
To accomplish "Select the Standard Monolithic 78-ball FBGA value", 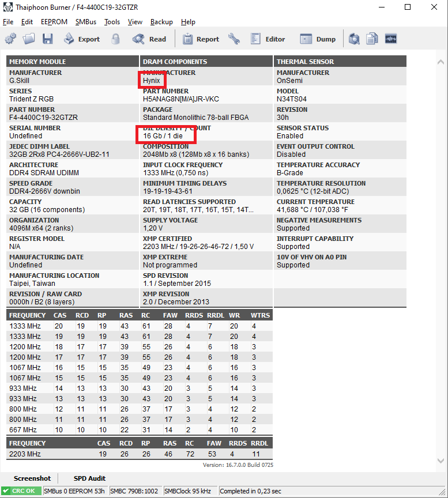I will pos(195,118).
